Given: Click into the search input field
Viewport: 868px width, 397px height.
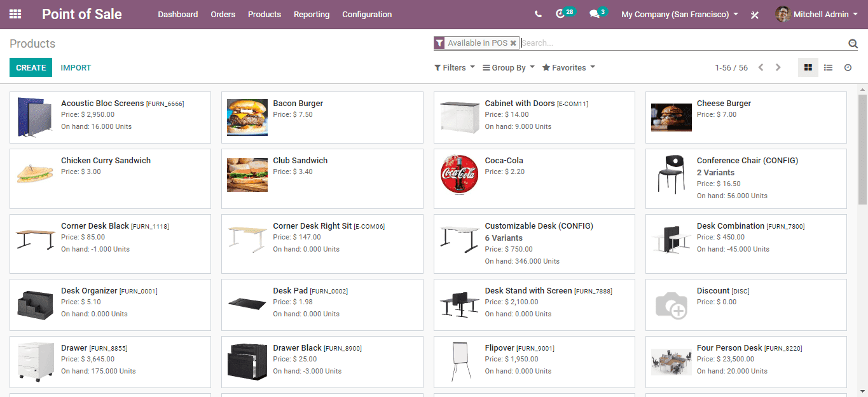Looking at the screenshot, I should pos(684,43).
